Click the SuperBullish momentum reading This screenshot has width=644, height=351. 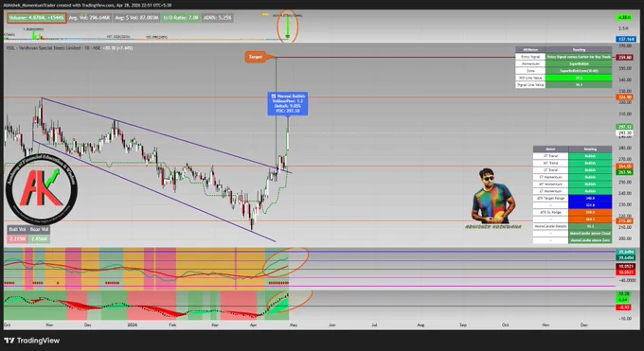coord(579,63)
